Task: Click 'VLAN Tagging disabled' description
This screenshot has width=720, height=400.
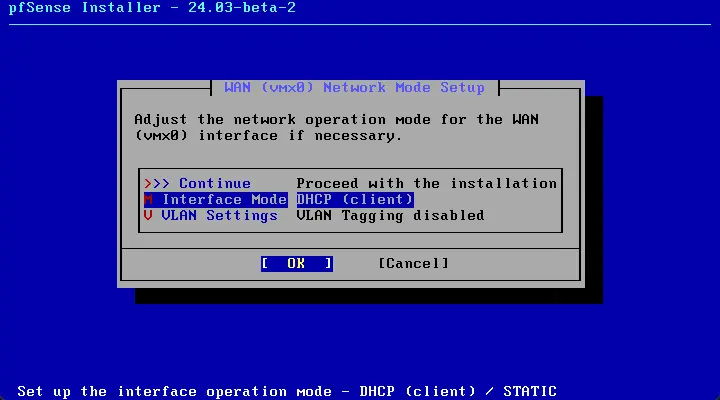Action: 390,216
